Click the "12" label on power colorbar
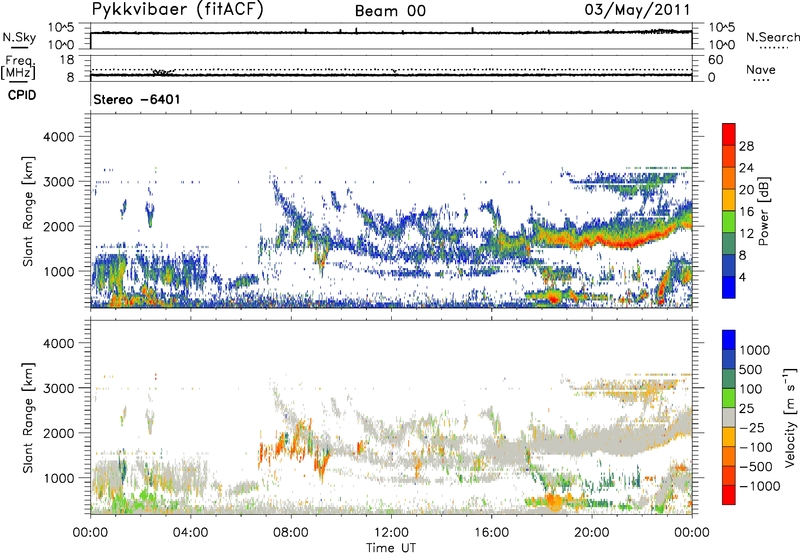 tap(746, 234)
